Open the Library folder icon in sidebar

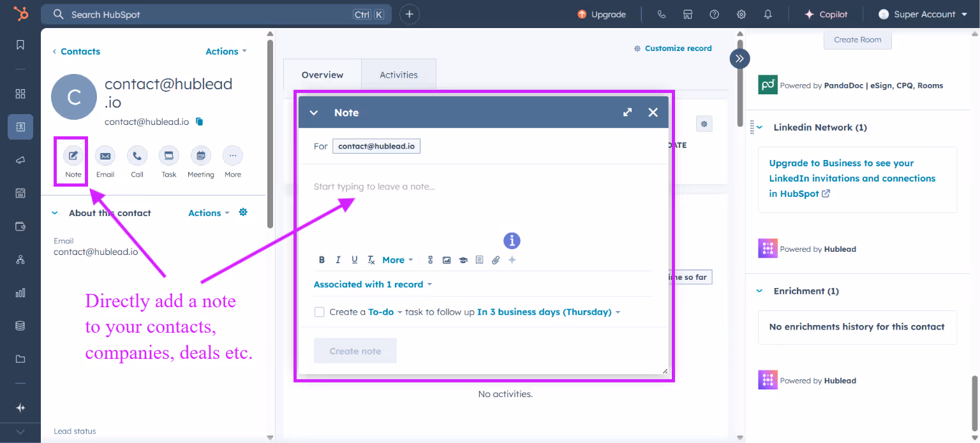coord(20,359)
